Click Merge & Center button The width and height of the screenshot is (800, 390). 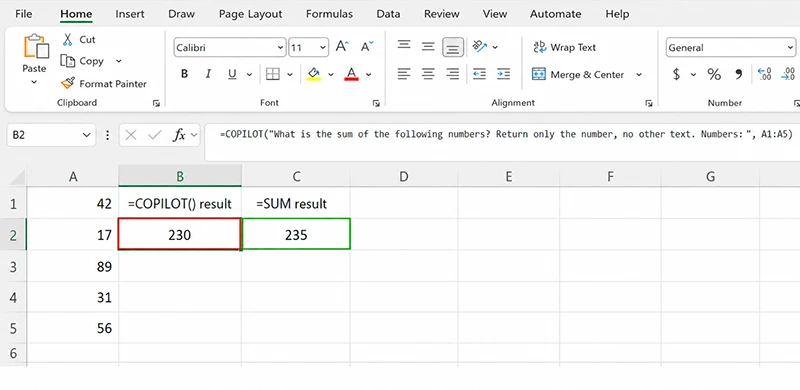[x=578, y=75]
